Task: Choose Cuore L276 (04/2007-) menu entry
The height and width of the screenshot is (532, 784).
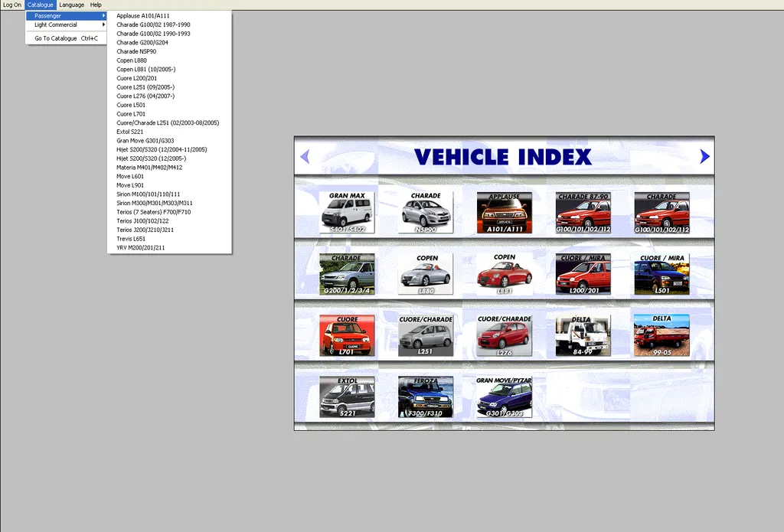Action: click(169, 96)
